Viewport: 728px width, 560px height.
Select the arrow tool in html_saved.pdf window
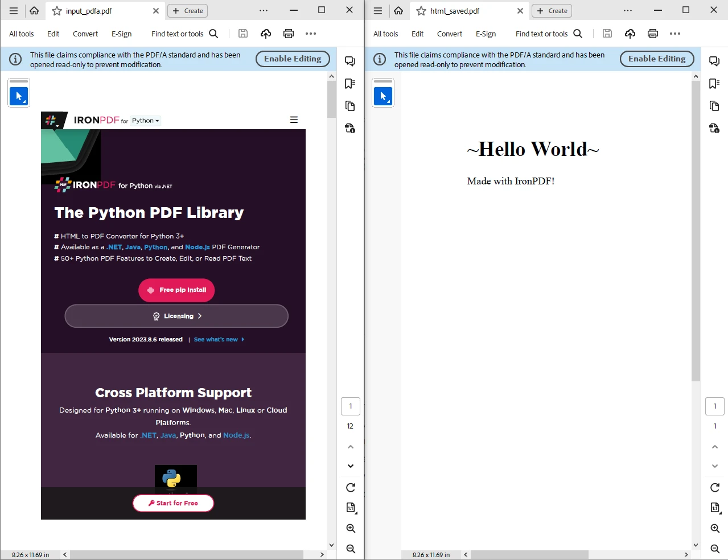coord(383,96)
